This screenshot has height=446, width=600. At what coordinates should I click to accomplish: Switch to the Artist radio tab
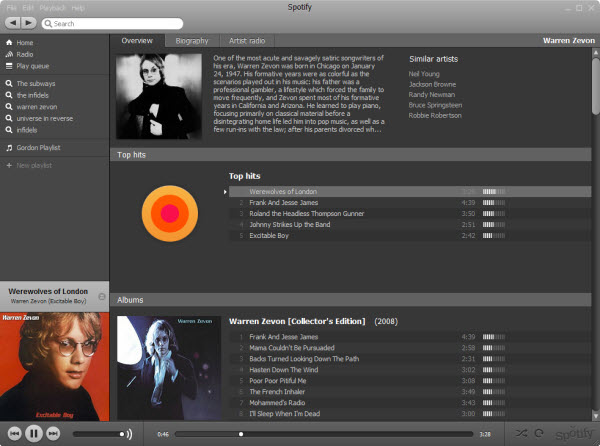247,41
